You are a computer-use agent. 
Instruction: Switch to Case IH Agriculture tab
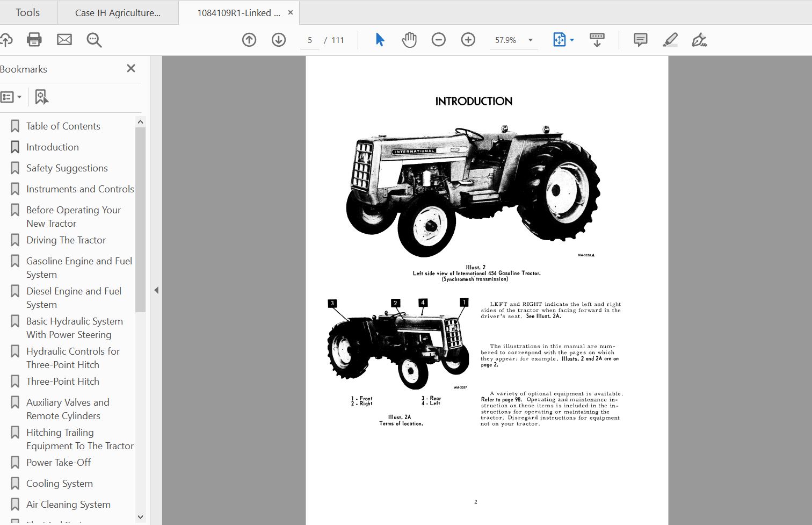[x=118, y=13]
